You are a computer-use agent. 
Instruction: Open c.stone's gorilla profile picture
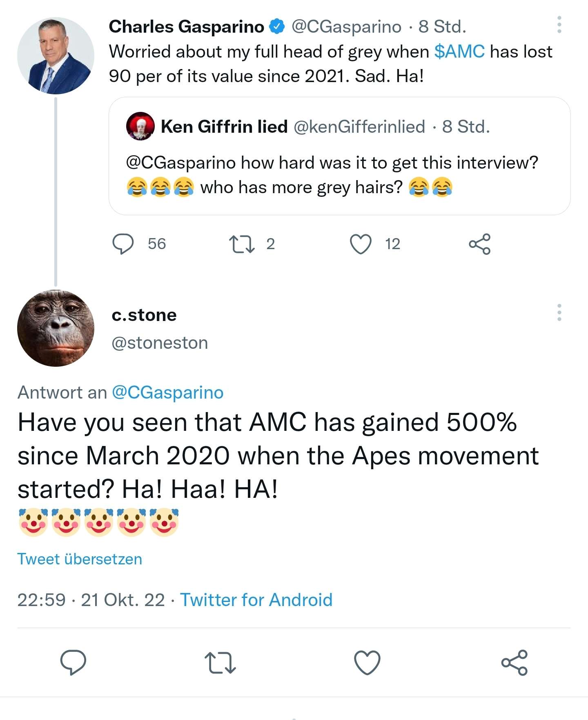[56, 328]
